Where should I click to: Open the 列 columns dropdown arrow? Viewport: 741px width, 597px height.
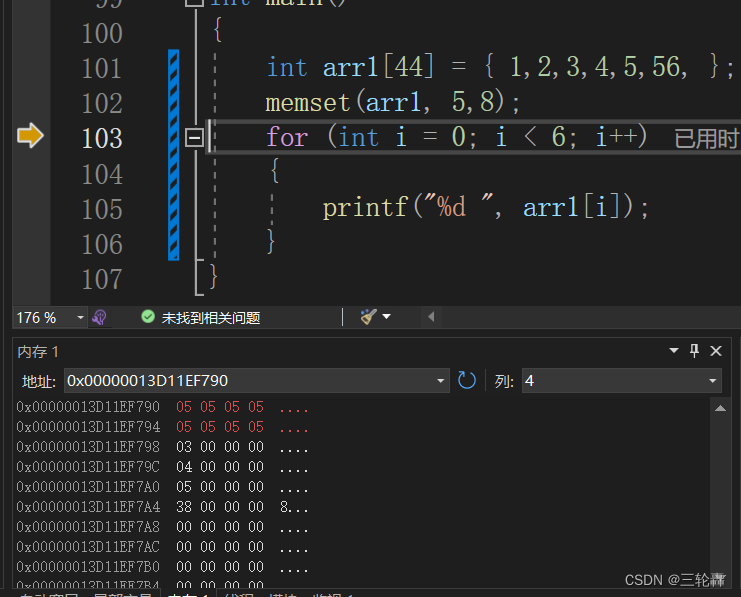coord(713,381)
